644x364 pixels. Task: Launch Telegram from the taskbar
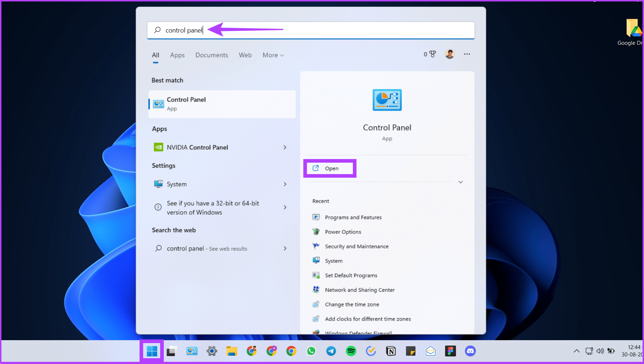pos(330,351)
